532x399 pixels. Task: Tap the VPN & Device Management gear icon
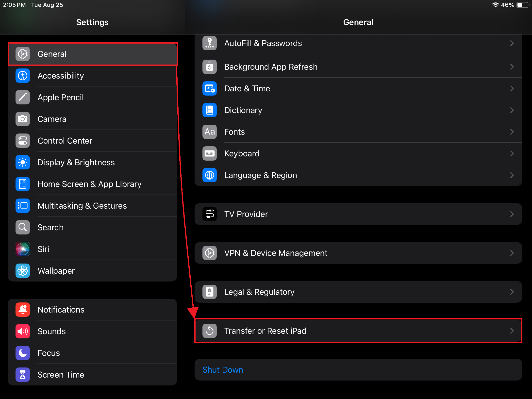pyautogui.click(x=210, y=253)
